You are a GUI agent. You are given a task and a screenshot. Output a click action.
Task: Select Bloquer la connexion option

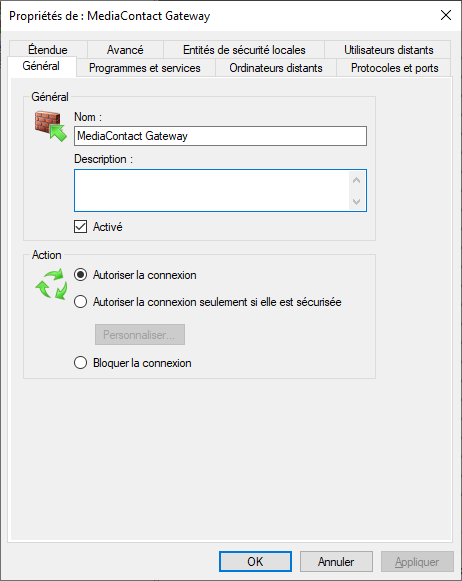coord(80,363)
